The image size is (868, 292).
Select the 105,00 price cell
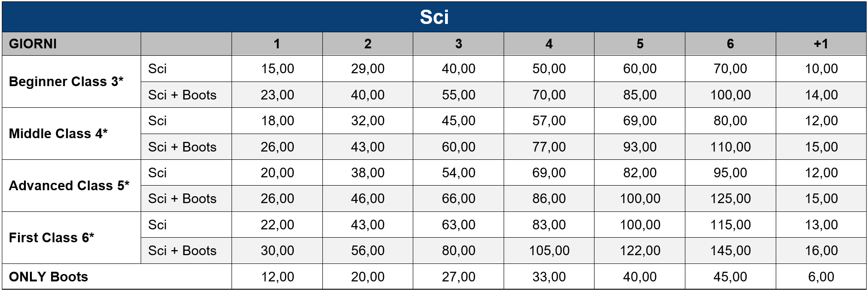(x=549, y=251)
